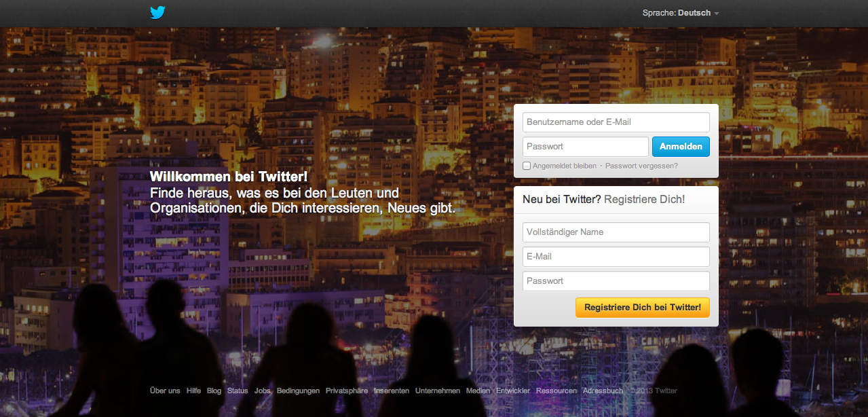Click the Registriere Dich bei Twitter! button
The width and height of the screenshot is (868, 417).
pyautogui.click(x=643, y=307)
